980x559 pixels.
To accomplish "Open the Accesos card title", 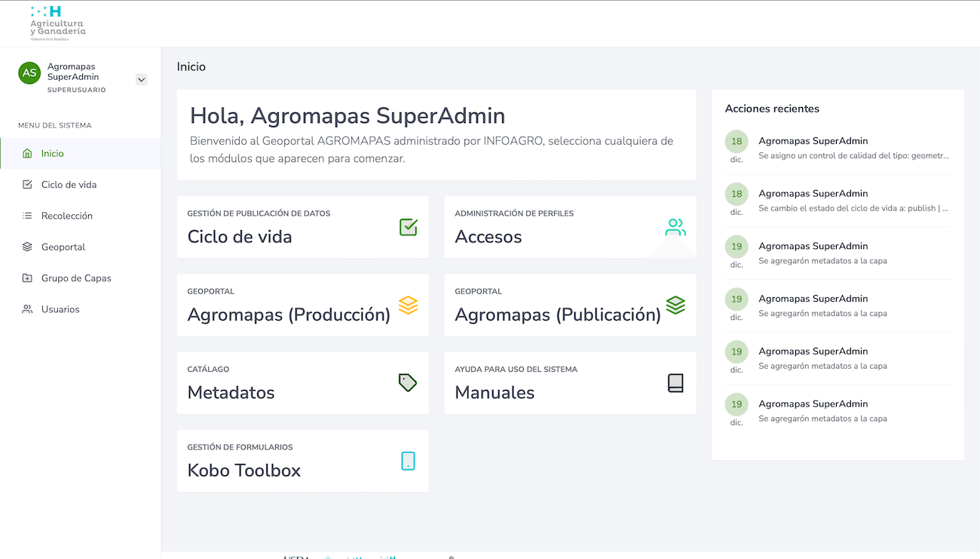I will (x=488, y=237).
